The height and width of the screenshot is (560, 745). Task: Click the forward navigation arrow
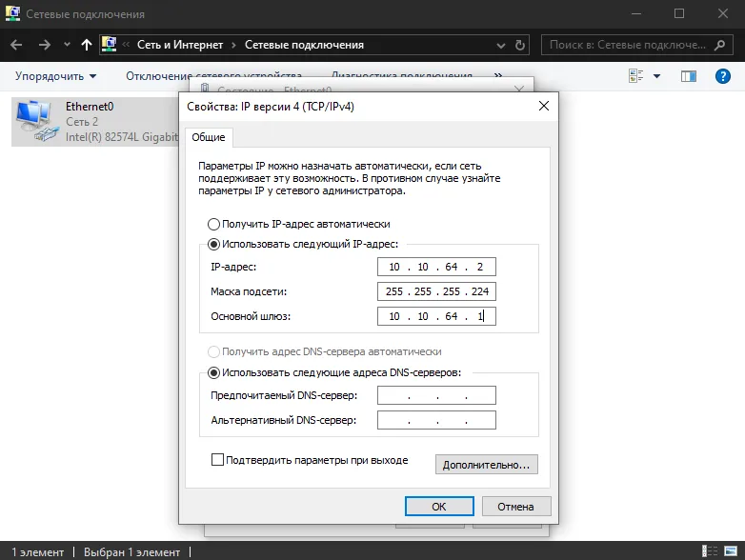(44, 45)
